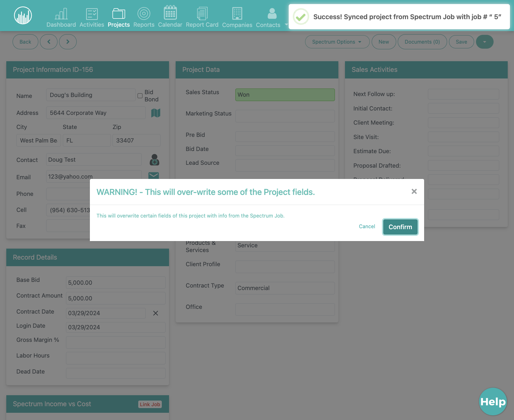Click the previous record arrow
The image size is (514, 420).
(49, 42)
